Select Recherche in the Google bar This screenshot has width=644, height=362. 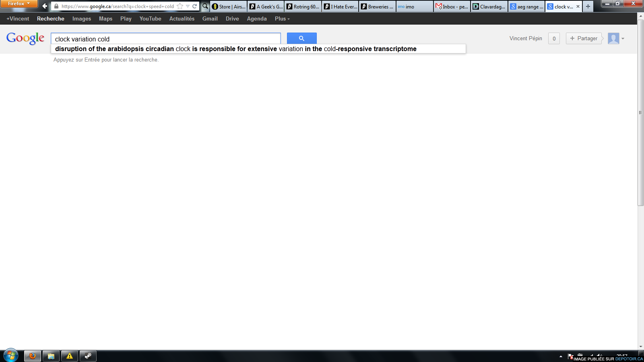tap(51, 19)
